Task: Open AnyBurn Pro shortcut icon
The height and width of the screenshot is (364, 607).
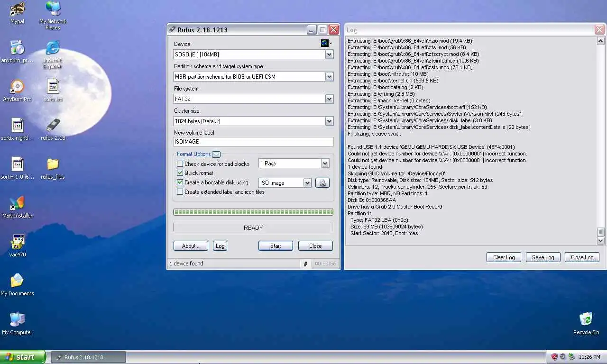Action: coord(17,91)
